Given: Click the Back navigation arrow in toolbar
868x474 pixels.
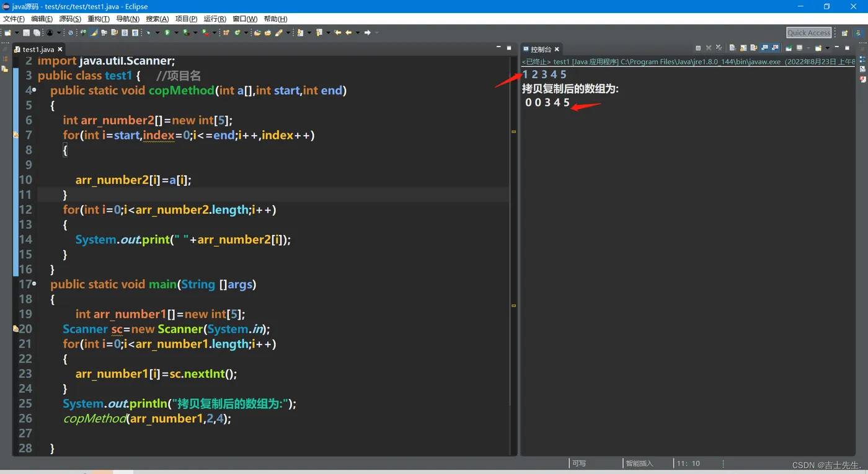Looking at the screenshot, I should [348, 32].
